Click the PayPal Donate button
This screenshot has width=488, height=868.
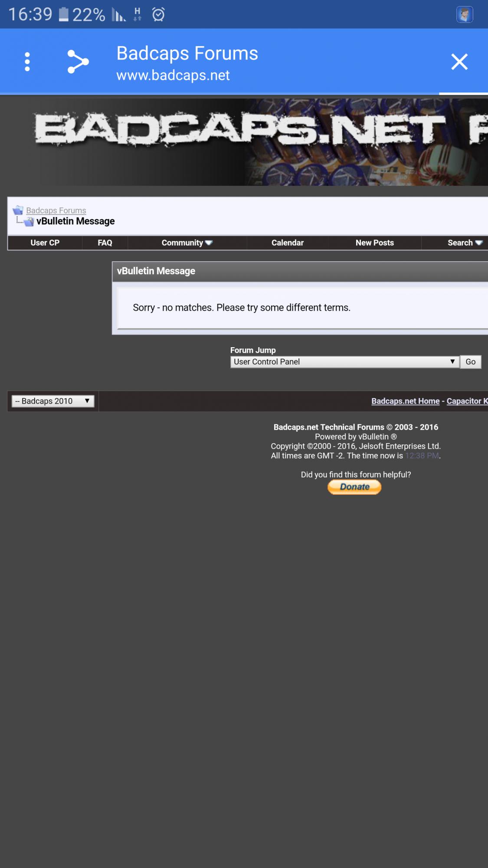point(354,487)
